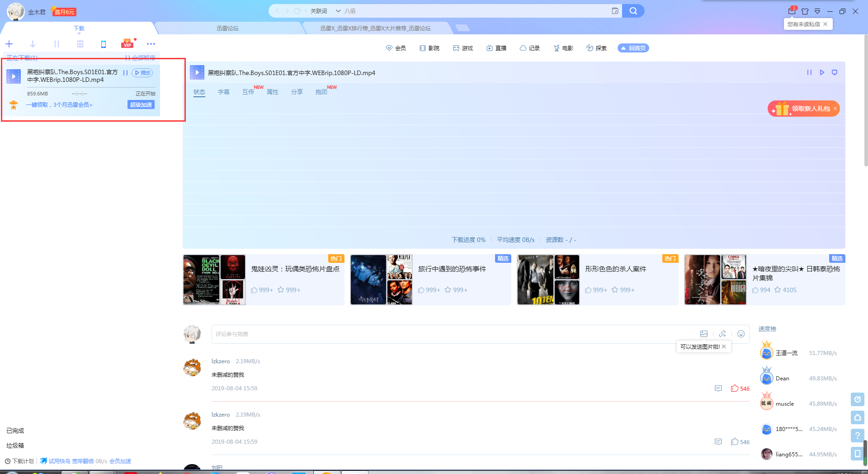Click the insert image icon in the comment box

[704, 334]
